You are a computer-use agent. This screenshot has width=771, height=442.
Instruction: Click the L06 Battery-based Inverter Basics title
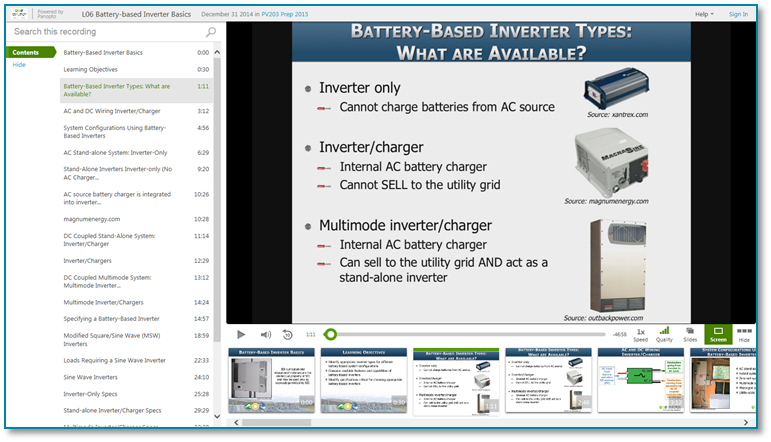point(136,14)
